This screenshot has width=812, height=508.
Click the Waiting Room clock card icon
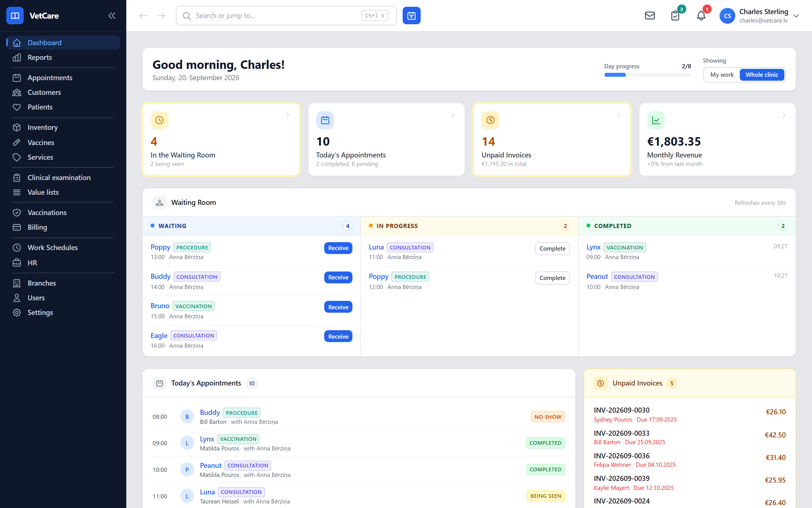[159, 120]
